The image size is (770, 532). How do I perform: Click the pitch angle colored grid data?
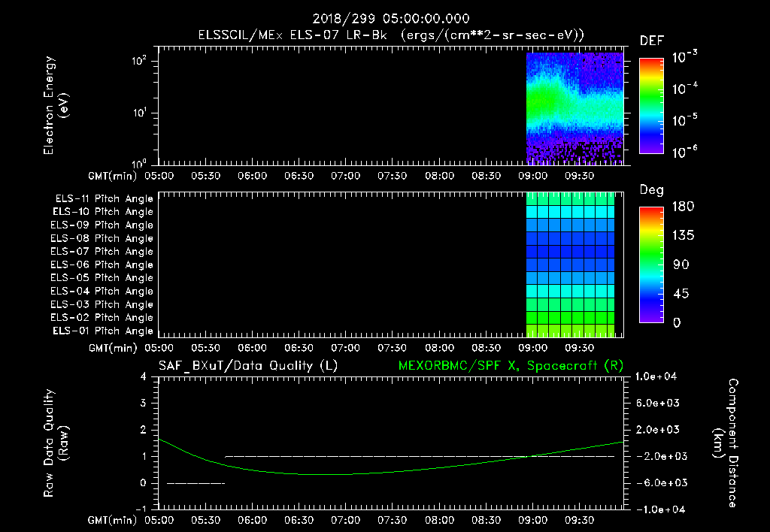click(570, 264)
